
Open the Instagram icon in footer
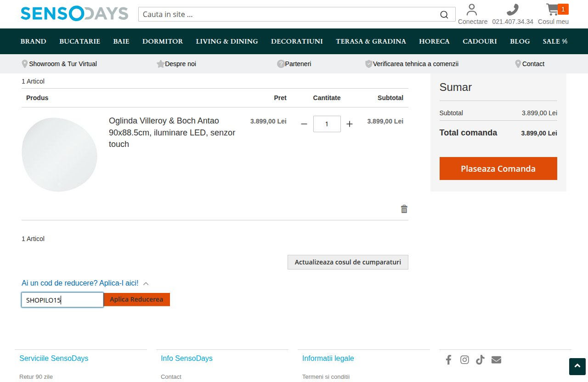464,360
